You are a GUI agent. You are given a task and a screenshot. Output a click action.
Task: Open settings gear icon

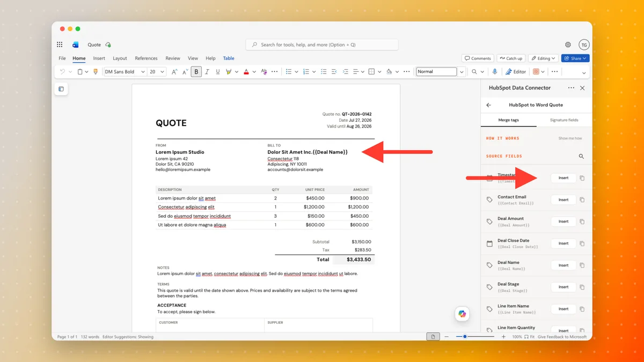tap(568, 45)
